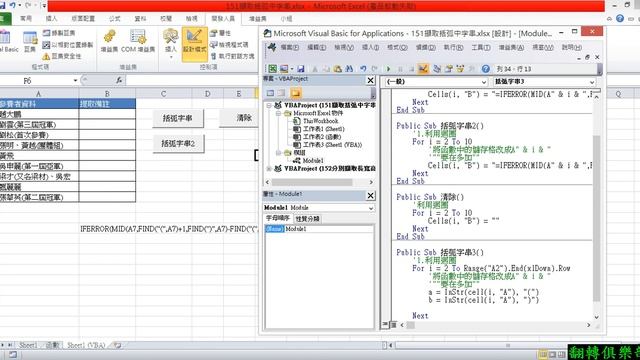Expand the VBAProject (152) tree node
The height and width of the screenshot is (360, 640).
[269, 168]
